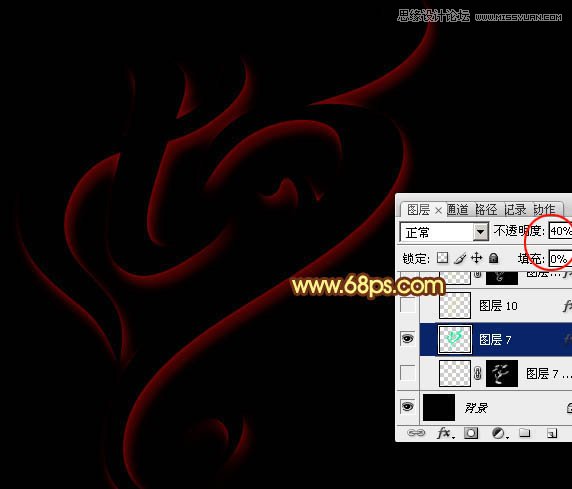Click the mask link chain on 图层 7 copy layer

tap(478, 373)
